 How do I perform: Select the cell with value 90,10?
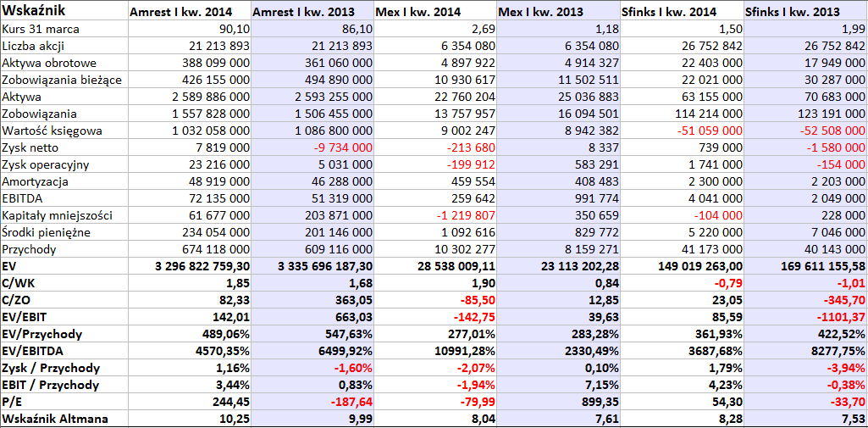(190, 30)
